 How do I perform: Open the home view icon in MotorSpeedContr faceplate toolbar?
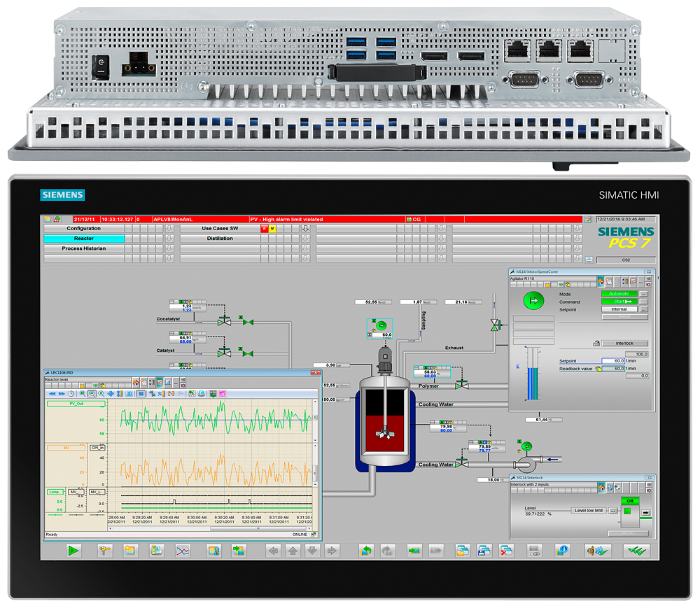coord(601,281)
